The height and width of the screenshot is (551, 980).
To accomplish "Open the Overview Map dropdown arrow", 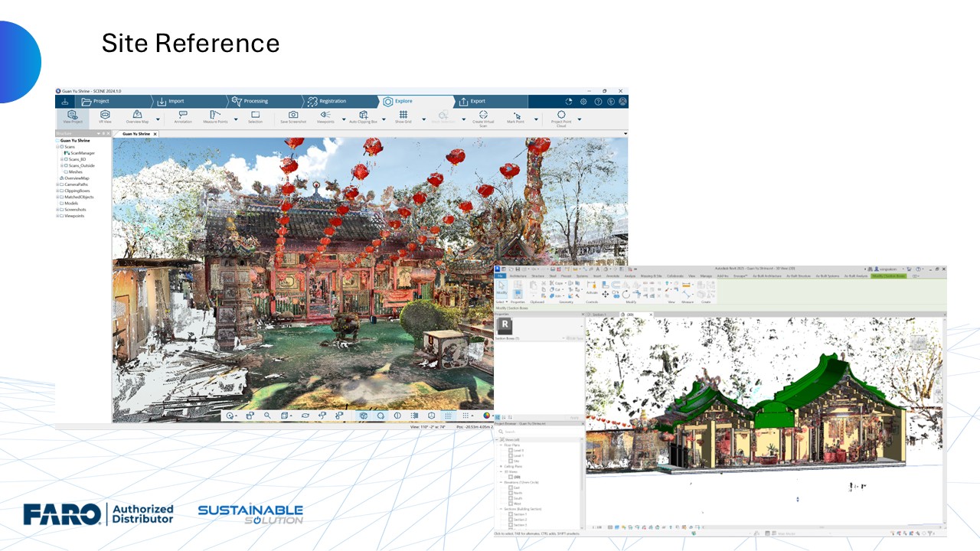I will click(x=158, y=119).
